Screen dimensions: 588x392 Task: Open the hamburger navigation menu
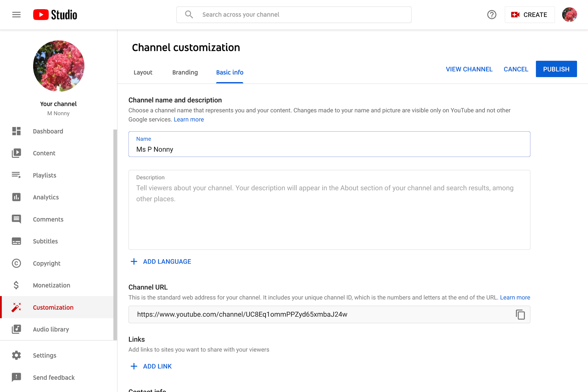point(16,15)
